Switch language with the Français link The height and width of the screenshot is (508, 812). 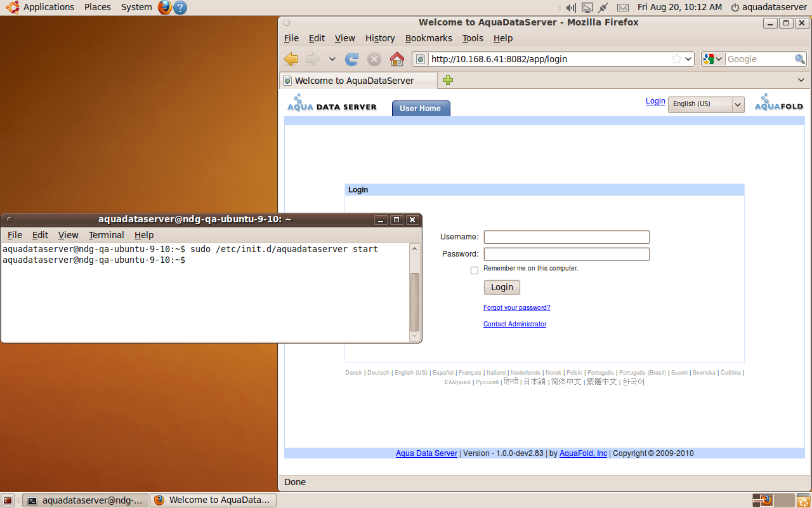(470, 373)
